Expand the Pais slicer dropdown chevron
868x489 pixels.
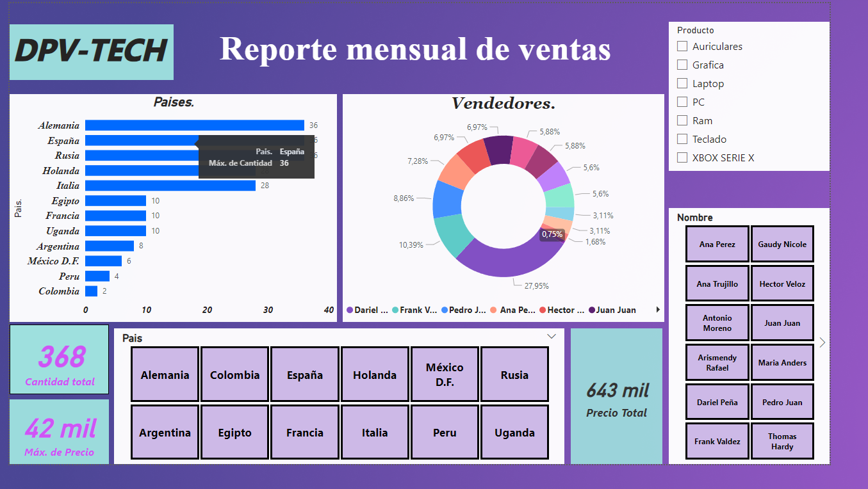point(552,336)
